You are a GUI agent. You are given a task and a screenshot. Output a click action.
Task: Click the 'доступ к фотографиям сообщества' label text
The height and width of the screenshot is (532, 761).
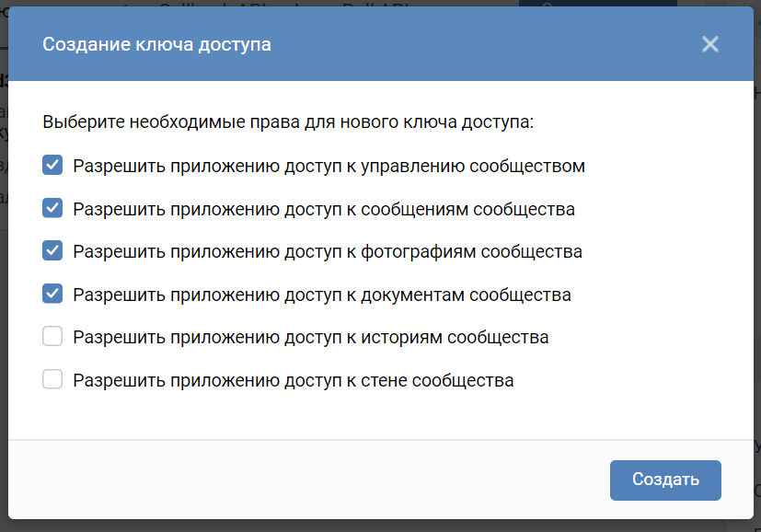(x=328, y=251)
